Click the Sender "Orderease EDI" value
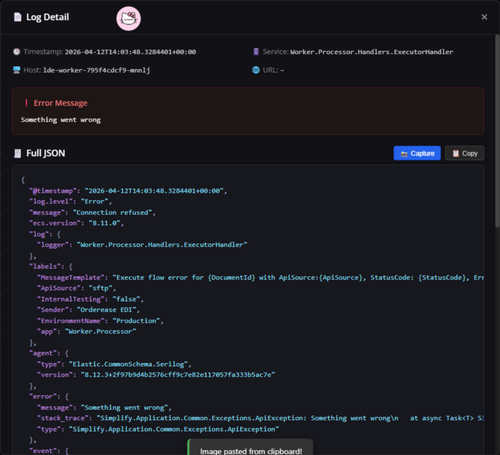 point(106,310)
